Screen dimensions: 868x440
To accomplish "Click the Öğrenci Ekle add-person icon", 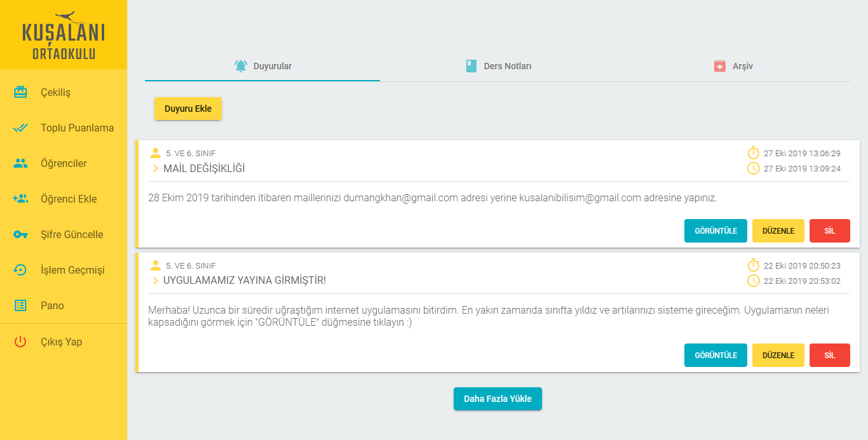I will point(20,199).
